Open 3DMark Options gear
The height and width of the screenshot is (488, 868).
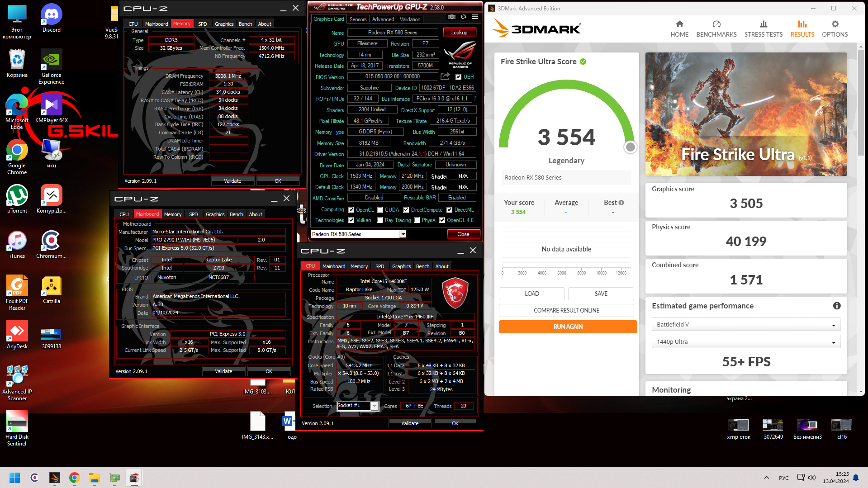(x=835, y=29)
